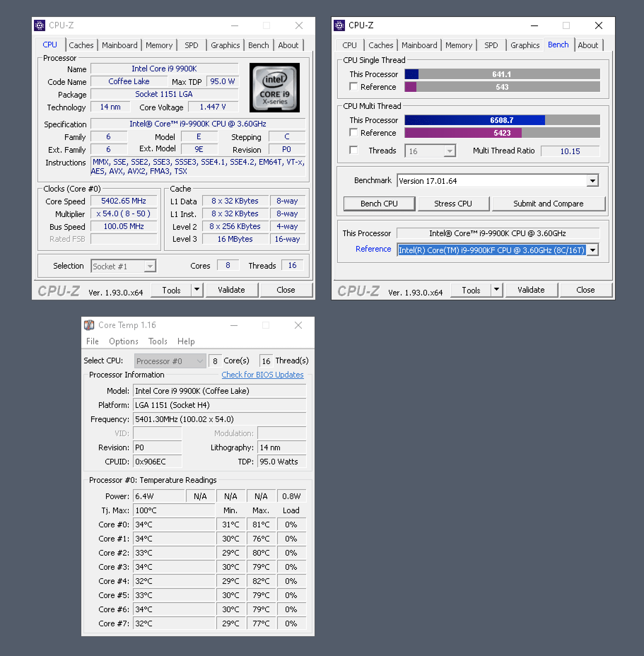Click Core #7 current temperature 32°C
Screen dimensions: 644x656
(174, 623)
